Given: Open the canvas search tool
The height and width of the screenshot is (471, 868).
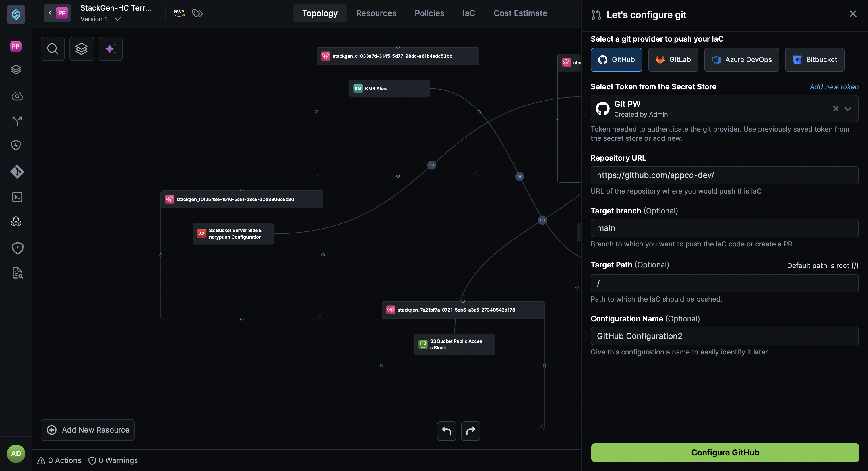Looking at the screenshot, I should click(x=53, y=49).
